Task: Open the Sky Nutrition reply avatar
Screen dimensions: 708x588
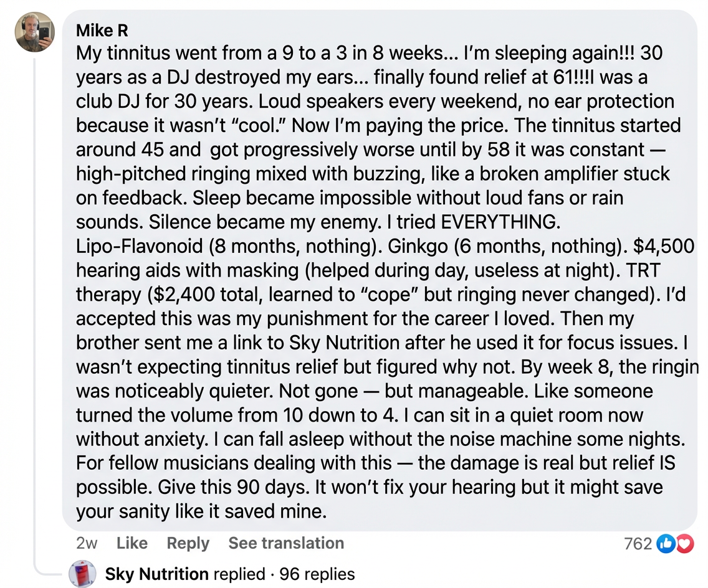Action: 82,574
